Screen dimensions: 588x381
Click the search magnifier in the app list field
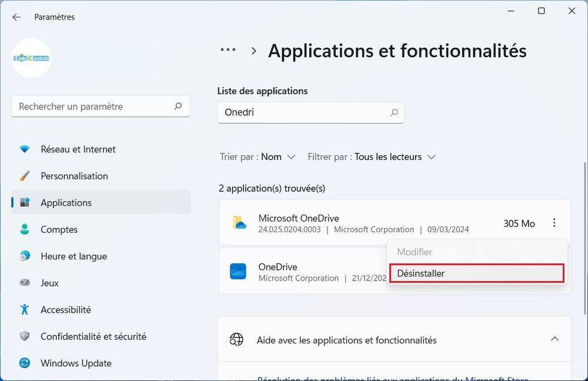point(393,112)
